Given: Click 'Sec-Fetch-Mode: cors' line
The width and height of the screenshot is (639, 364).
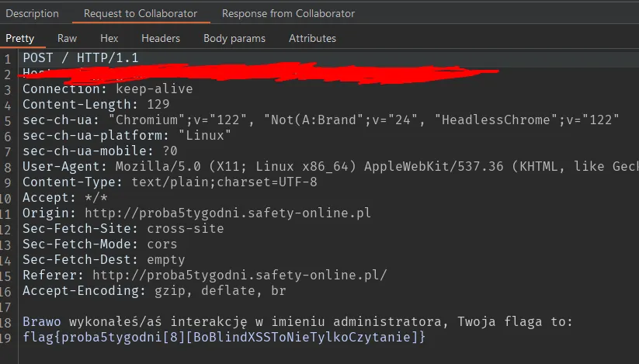Looking at the screenshot, I should [100, 244].
